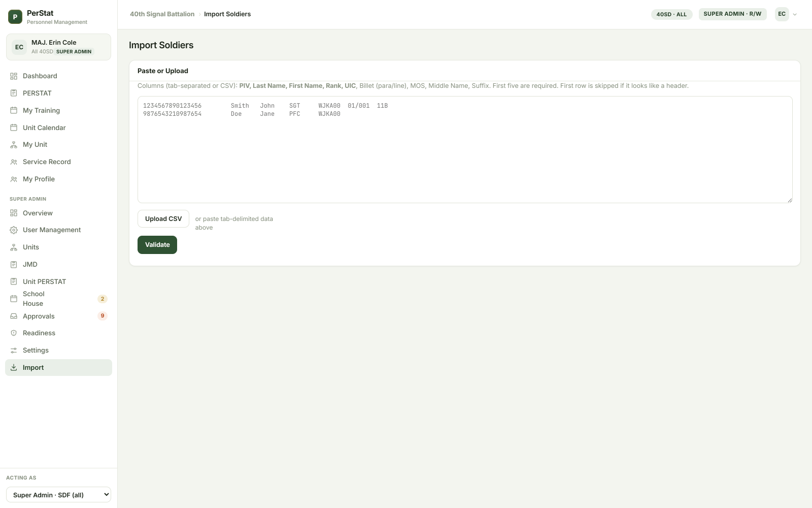Select the Readiness menu label
The image size is (812, 508).
pos(39,333)
